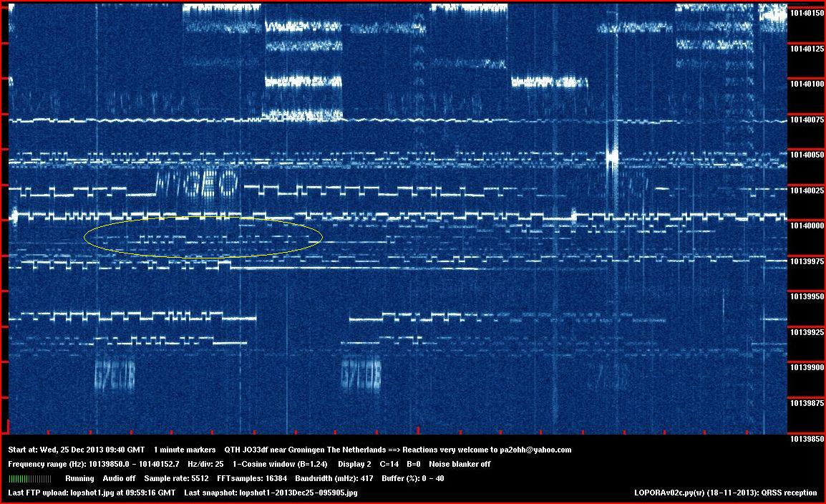Click the bright signal burst near 10140050

(x=612, y=156)
